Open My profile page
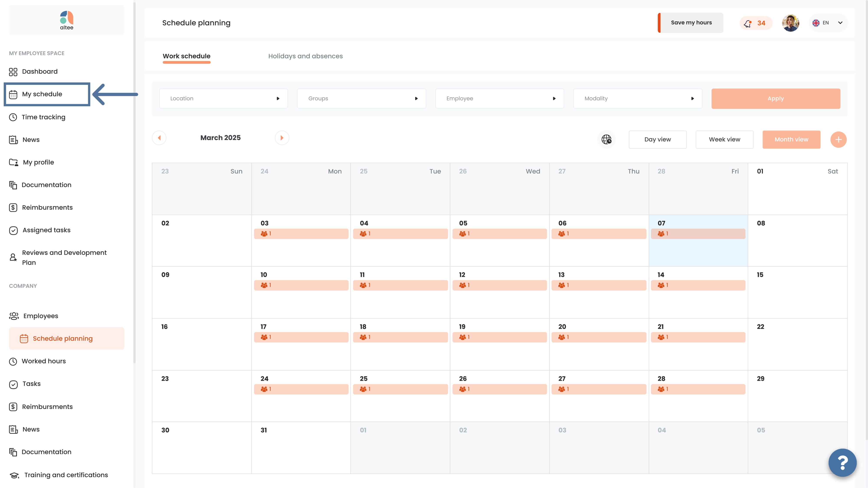The height and width of the screenshot is (488, 868). point(31,162)
